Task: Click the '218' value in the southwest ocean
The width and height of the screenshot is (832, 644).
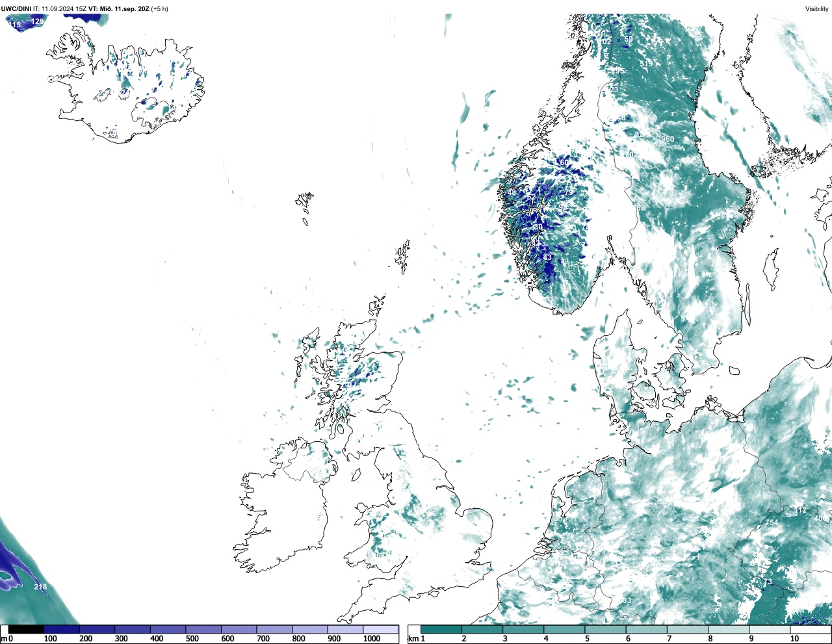Action: (x=40, y=587)
